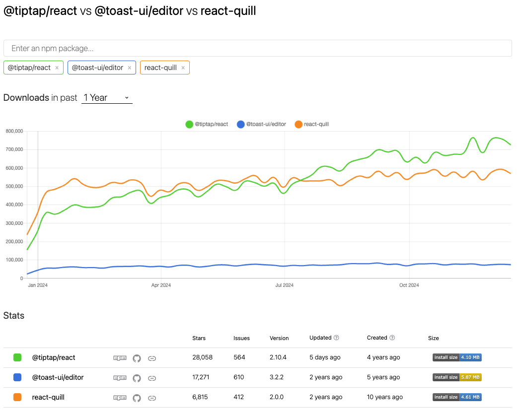This screenshot has height=420, width=523.
Task: Toggle react-quill series in chart legend
Action: tap(312, 124)
